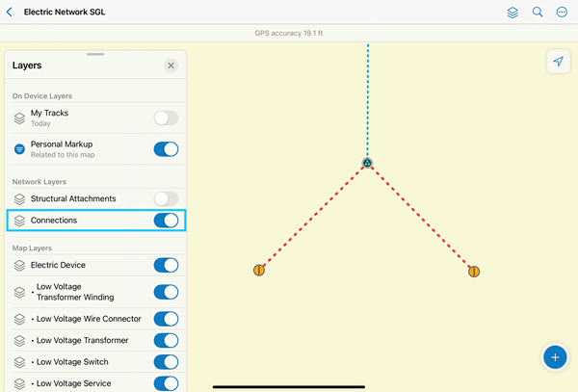578x392 pixels.
Task: Enable the My Tracks toggle
Action: pyautogui.click(x=166, y=118)
